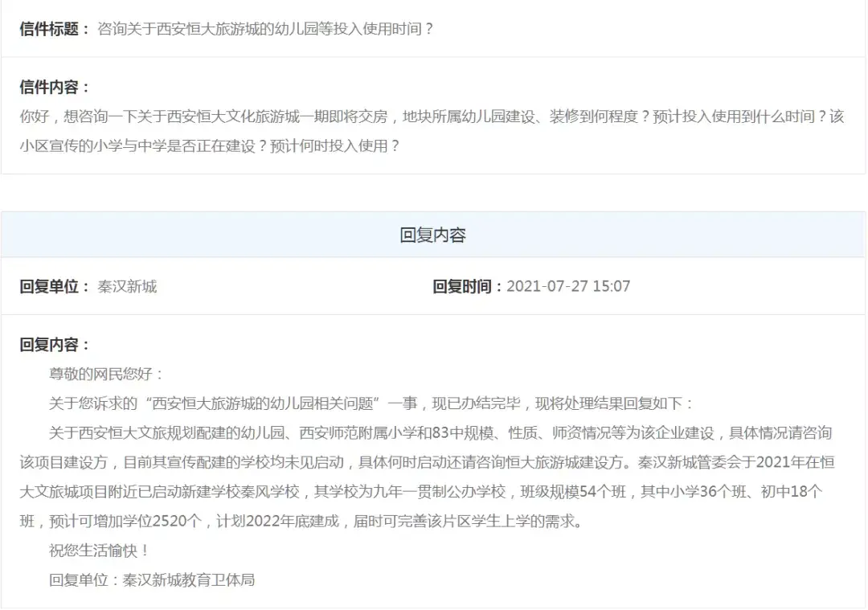The height and width of the screenshot is (610, 868).
Task: Click line starting 关于西安恒大文旅规划配建的幼儿园
Action: [x=440, y=432]
